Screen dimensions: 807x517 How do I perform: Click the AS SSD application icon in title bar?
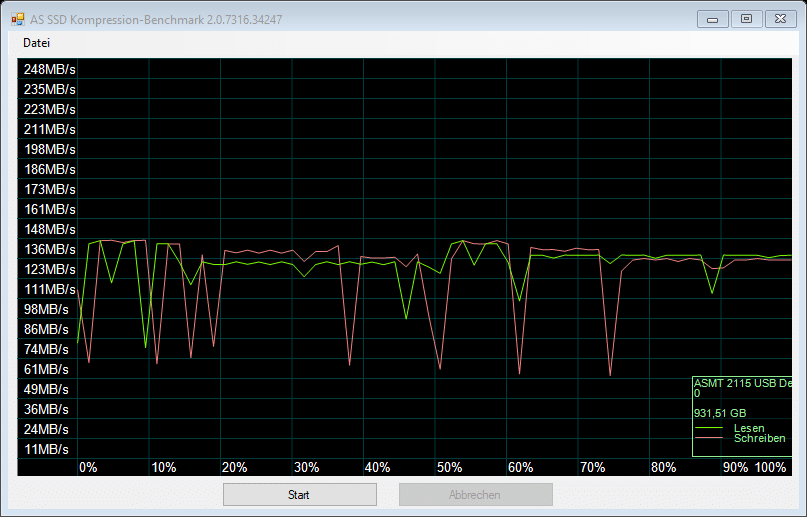pos(18,18)
